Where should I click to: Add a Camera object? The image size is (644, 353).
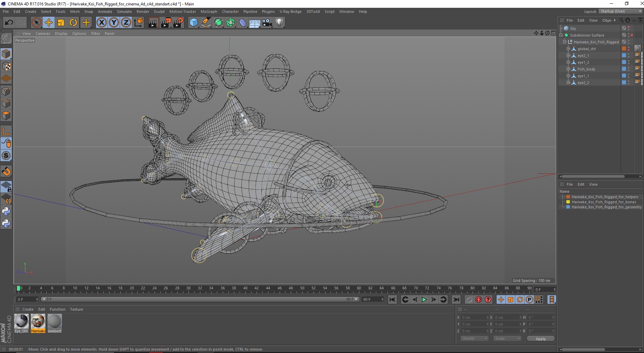pos(267,23)
